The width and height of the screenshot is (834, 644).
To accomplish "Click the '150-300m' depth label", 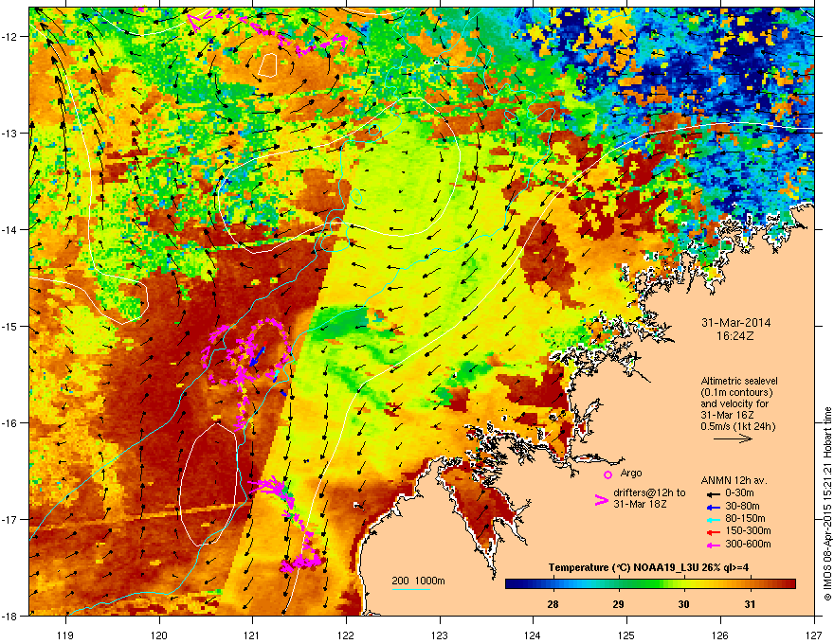I will pos(748,530).
